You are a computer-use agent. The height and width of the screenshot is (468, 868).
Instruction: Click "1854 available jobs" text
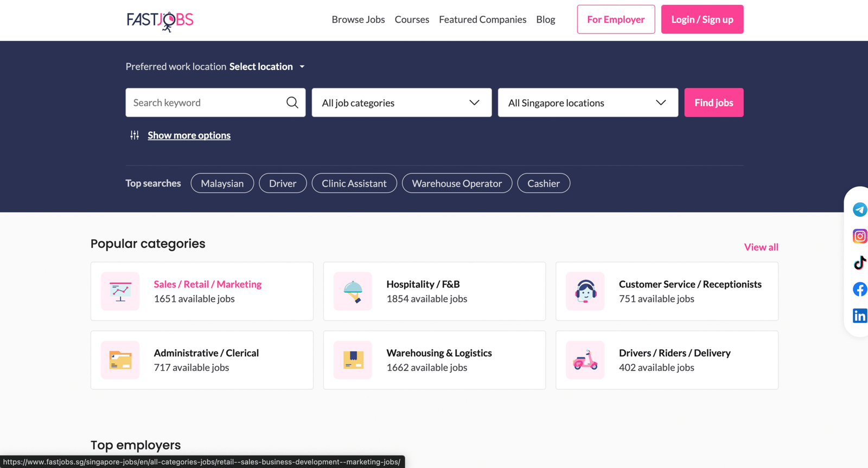pos(427,299)
